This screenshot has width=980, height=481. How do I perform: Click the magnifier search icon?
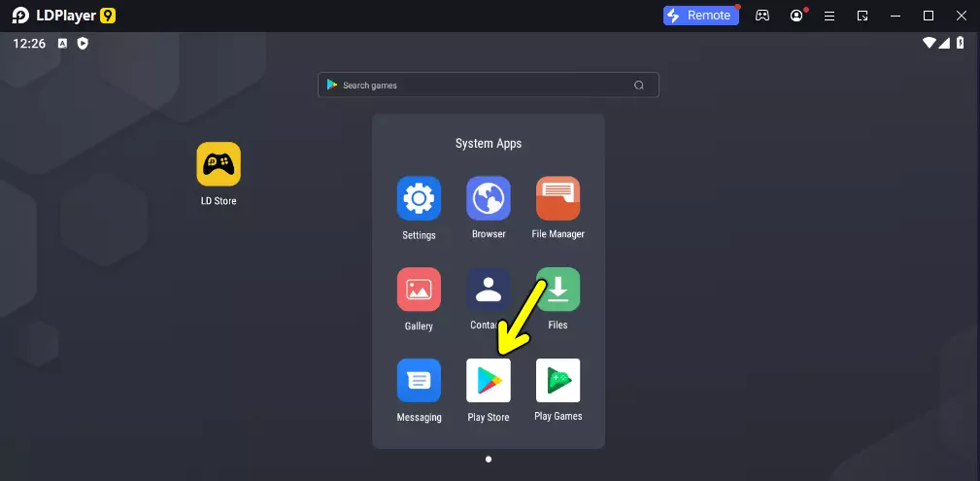coord(639,86)
